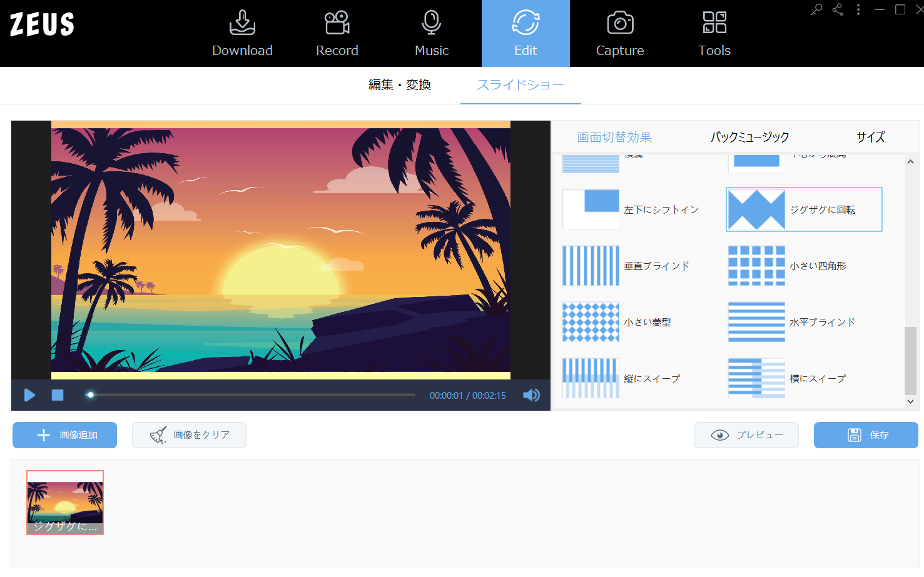Open the three-dot options menu
Screen dimensions: 924x577
click(858, 9)
